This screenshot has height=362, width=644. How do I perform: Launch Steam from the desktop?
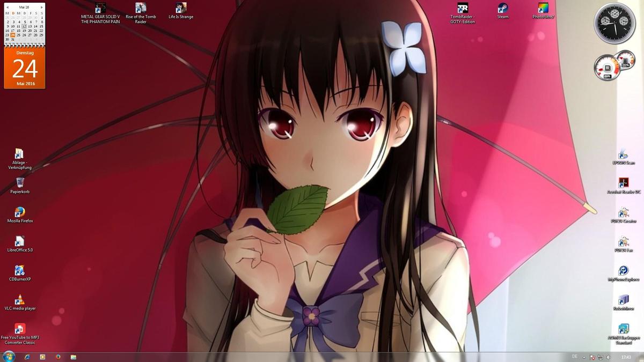pos(503,11)
